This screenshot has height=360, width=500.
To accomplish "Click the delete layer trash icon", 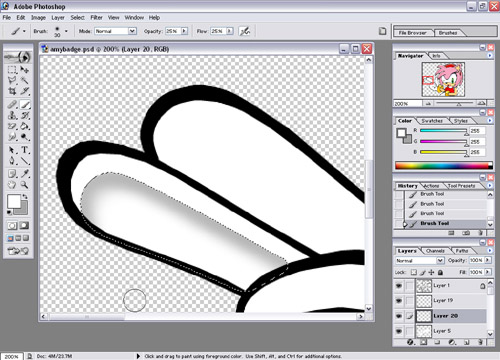I will pyautogui.click(x=480, y=342).
